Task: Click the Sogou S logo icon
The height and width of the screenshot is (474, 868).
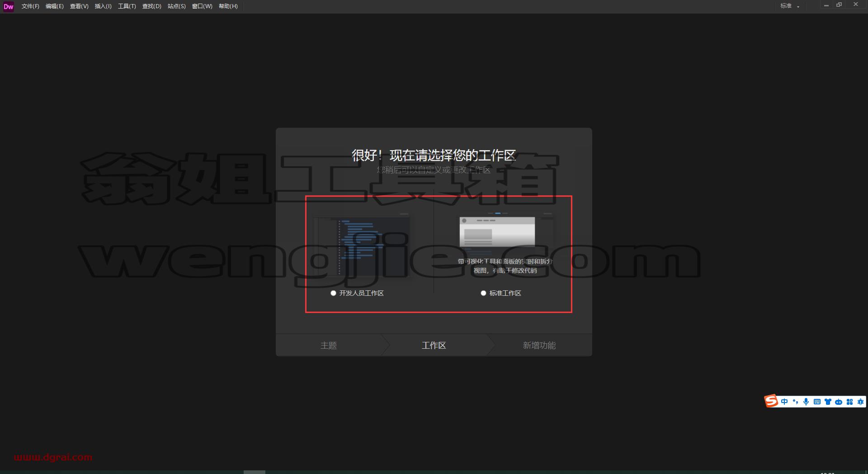Action: click(x=771, y=401)
